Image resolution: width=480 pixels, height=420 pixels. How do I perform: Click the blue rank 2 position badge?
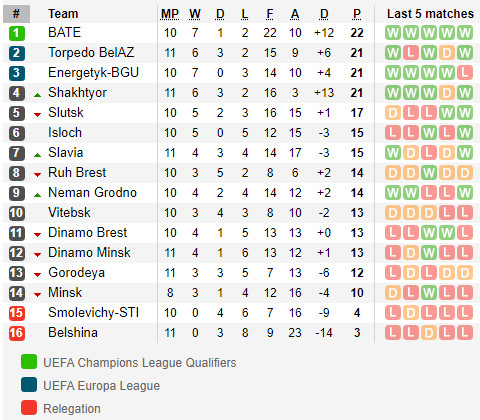point(17,53)
